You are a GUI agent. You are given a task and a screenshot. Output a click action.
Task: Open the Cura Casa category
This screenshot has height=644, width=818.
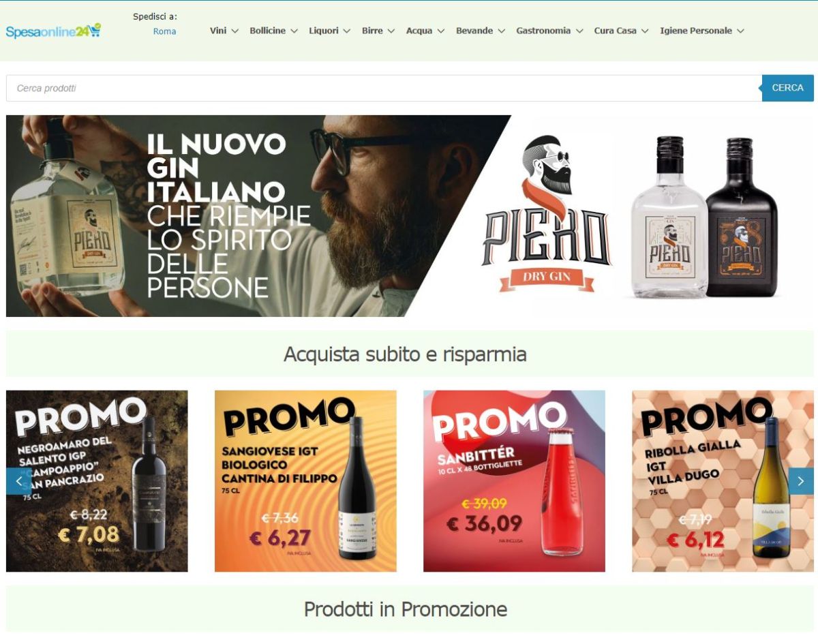click(x=622, y=31)
